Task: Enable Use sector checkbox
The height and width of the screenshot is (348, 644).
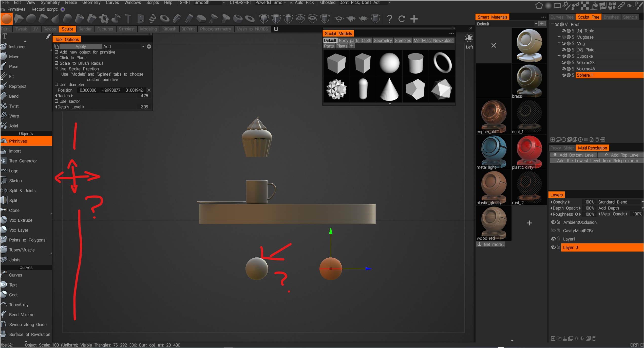Action: pos(56,101)
